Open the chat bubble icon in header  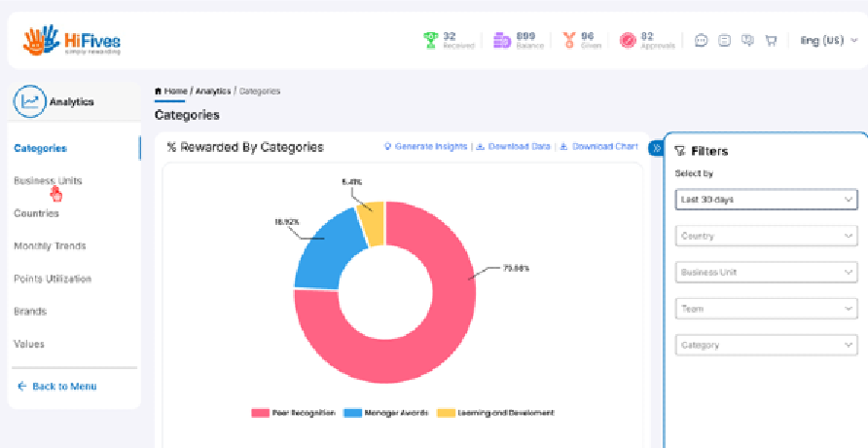[x=702, y=41]
